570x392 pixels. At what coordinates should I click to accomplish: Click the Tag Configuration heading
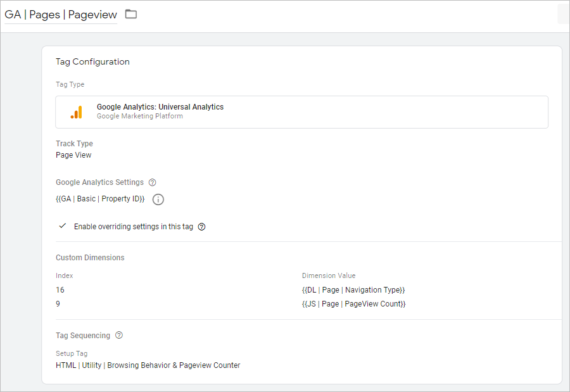pos(92,62)
